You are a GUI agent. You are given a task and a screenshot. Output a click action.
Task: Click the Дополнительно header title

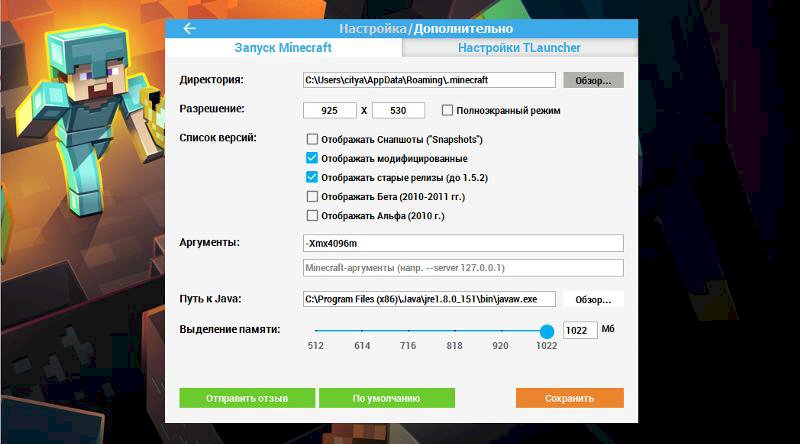tap(463, 29)
